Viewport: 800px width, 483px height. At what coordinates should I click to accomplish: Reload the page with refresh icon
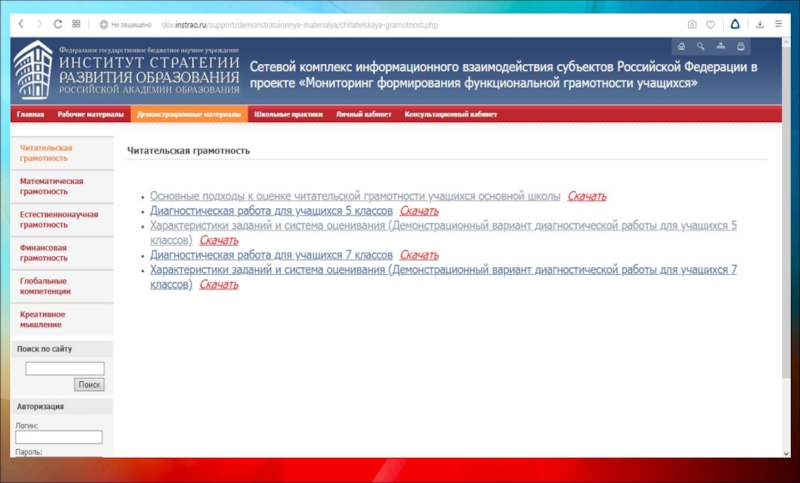(57, 23)
